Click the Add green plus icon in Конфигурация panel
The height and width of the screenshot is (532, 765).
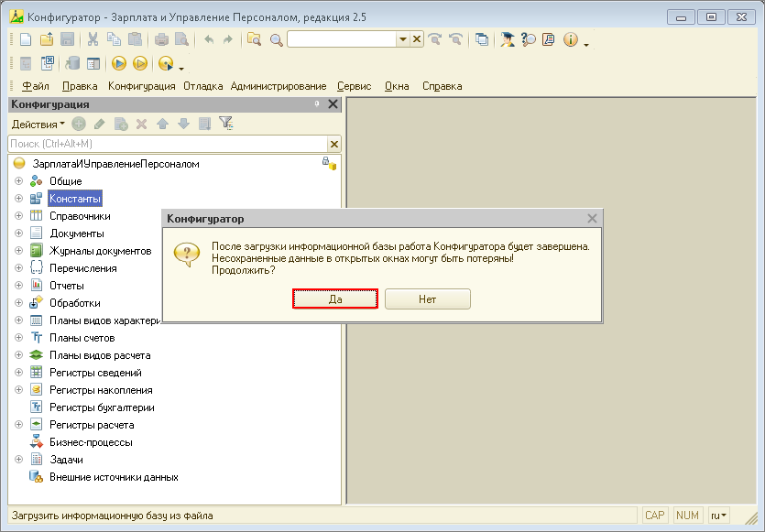pyautogui.click(x=79, y=124)
